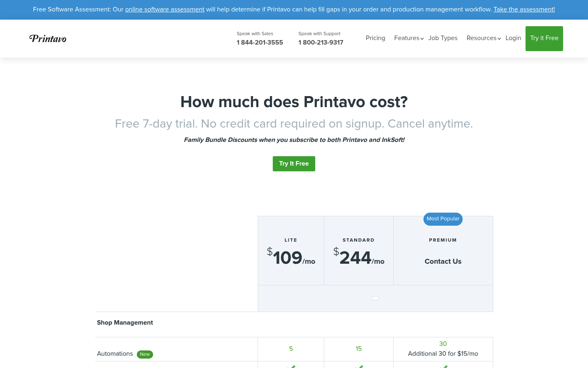
Task: Open the Job Types nav item
Action: click(443, 38)
